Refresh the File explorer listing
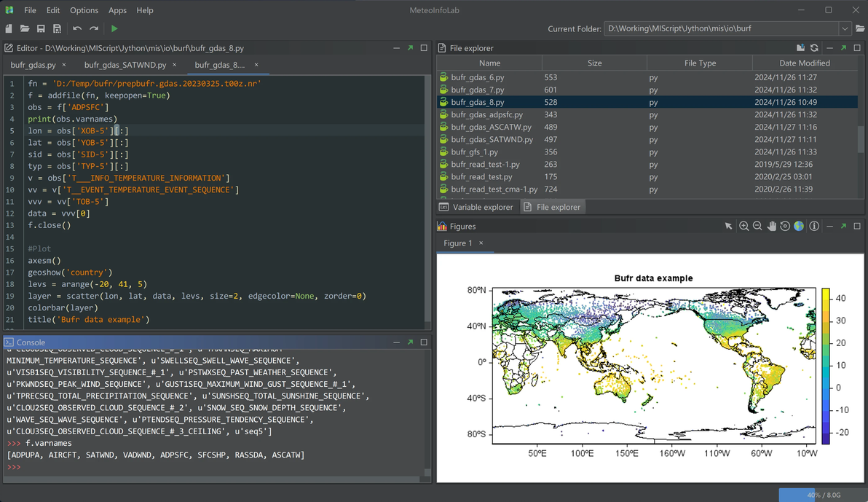The height and width of the screenshot is (502, 868). click(814, 48)
